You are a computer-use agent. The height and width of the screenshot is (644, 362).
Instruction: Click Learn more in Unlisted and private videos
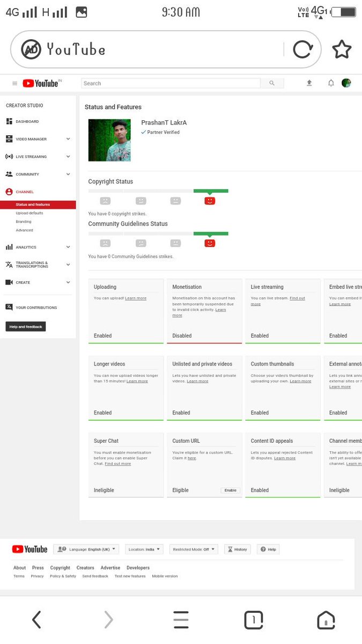pos(197,381)
